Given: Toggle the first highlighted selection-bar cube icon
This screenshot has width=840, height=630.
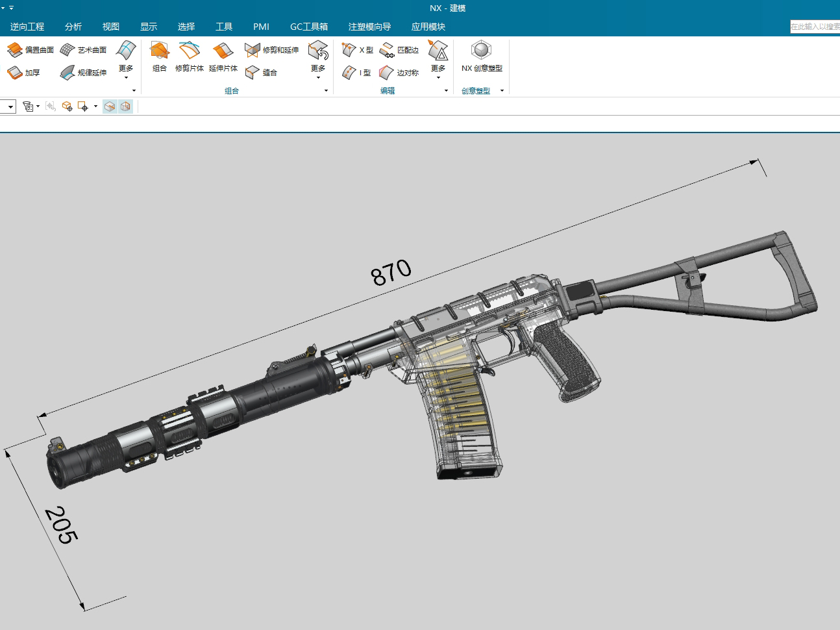Looking at the screenshot, I should pos(110,107).
